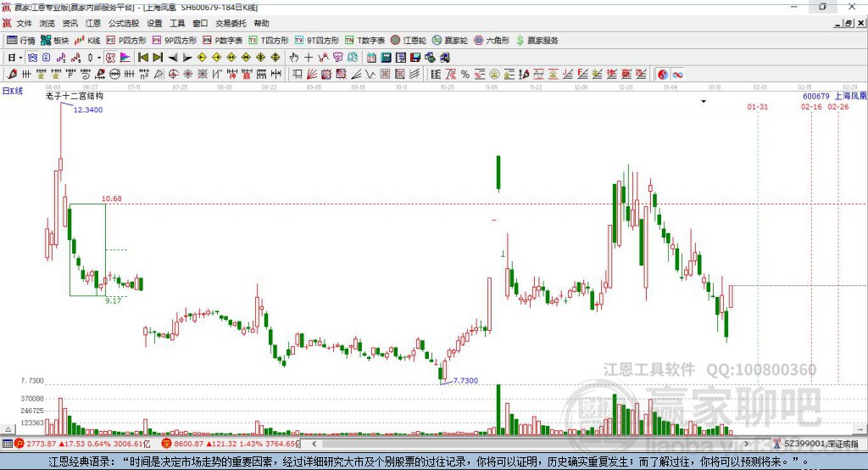Open the T数字表 tool
Image resolution: width=868 pixels, height=470 pixels.
click(364, 41)
